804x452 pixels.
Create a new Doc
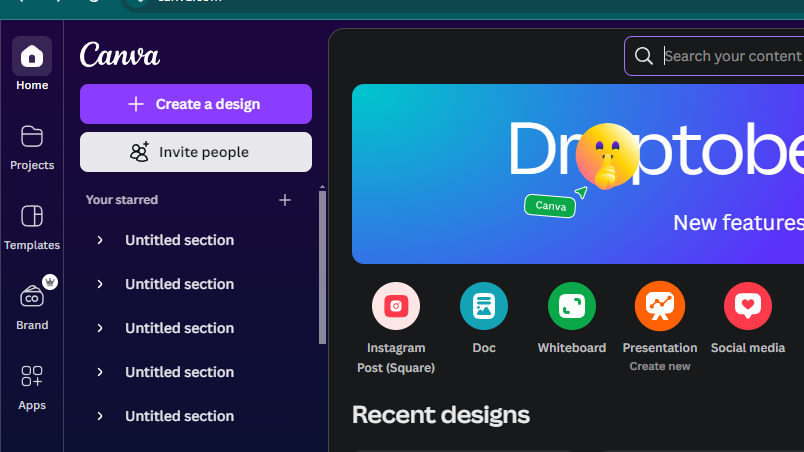(x=484, y=318)
